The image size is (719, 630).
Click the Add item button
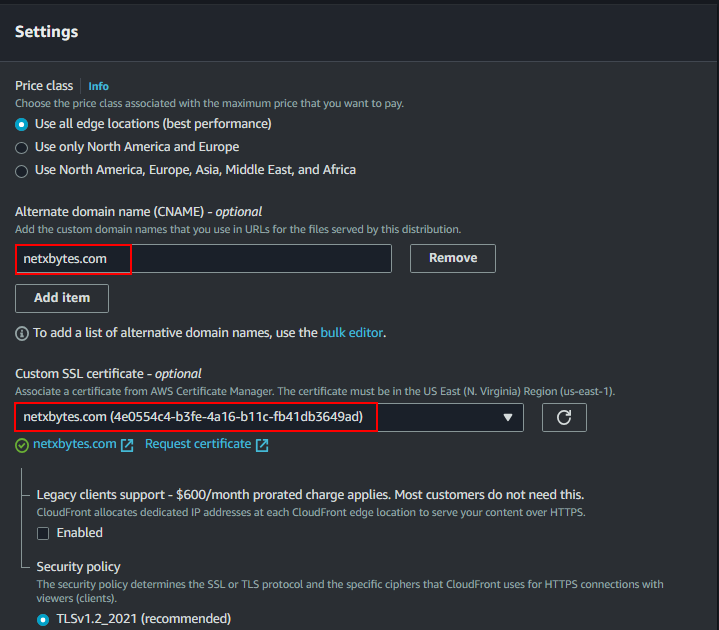pyautogui.click(x=62, y=298)
